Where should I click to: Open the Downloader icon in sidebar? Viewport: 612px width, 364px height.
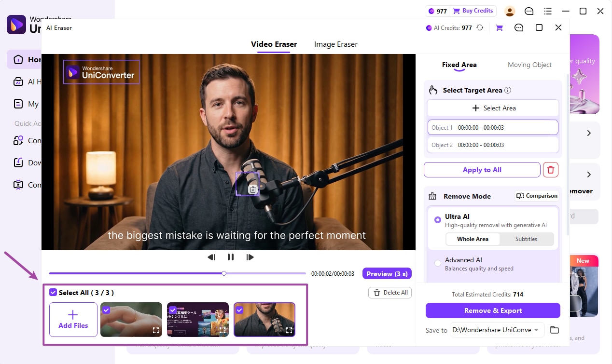18,162
